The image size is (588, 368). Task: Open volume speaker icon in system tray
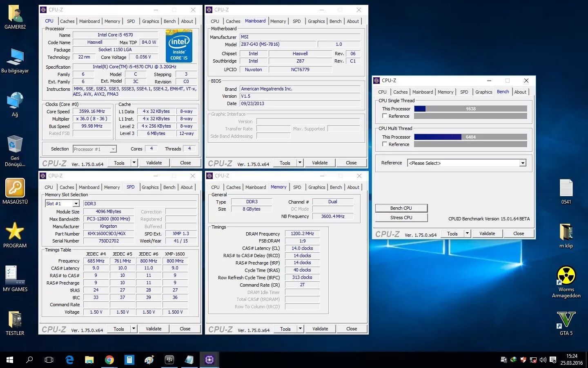point(543,360)
